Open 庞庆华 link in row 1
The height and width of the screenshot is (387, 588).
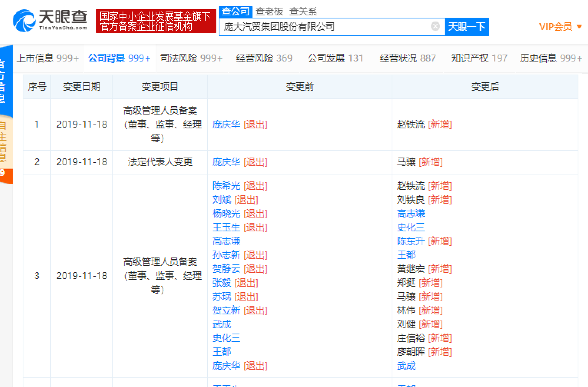[226, 125]
